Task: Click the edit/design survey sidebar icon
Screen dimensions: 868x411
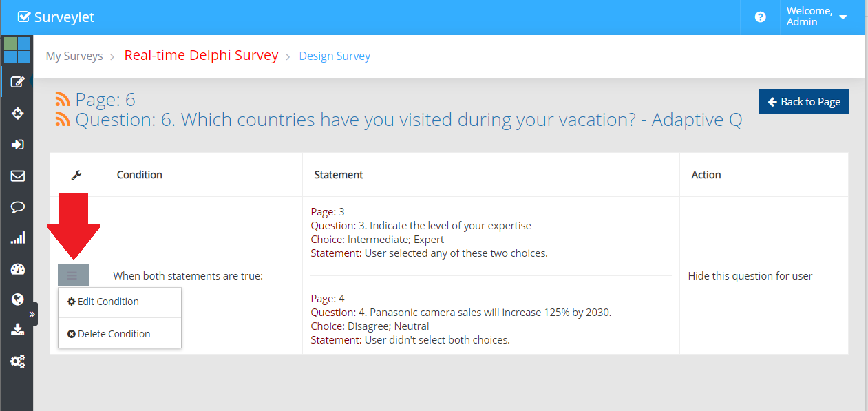Action: coord(18,83)
